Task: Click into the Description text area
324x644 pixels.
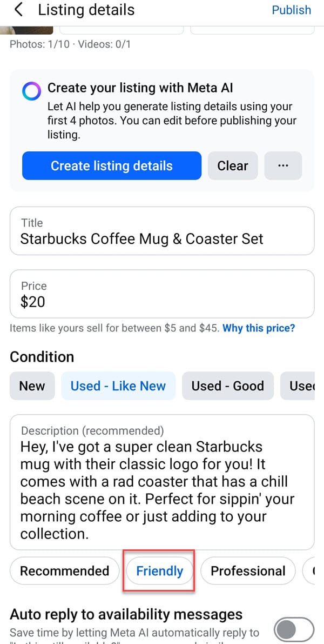Action: pos(162,482)
